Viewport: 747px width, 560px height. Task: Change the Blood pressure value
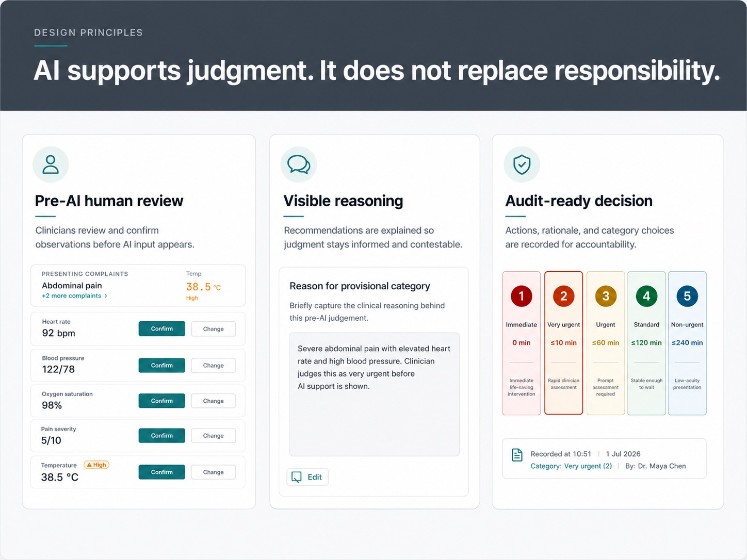click(213, 365)
